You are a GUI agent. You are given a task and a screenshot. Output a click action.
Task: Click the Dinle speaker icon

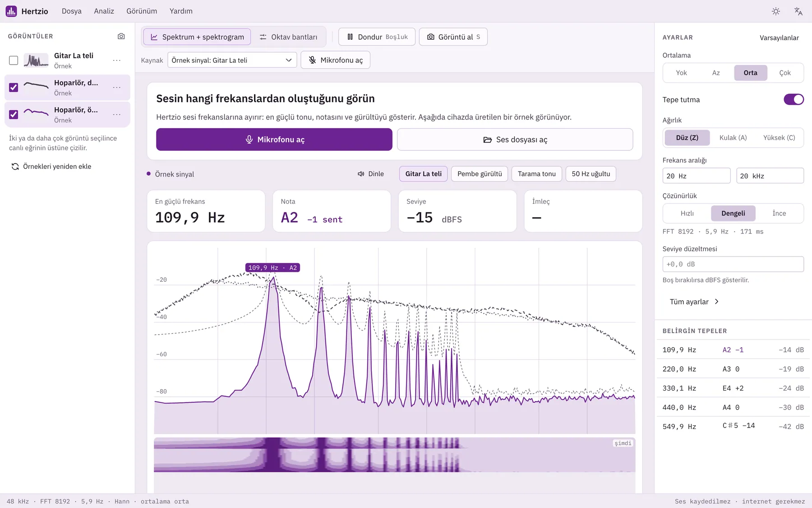361,174
